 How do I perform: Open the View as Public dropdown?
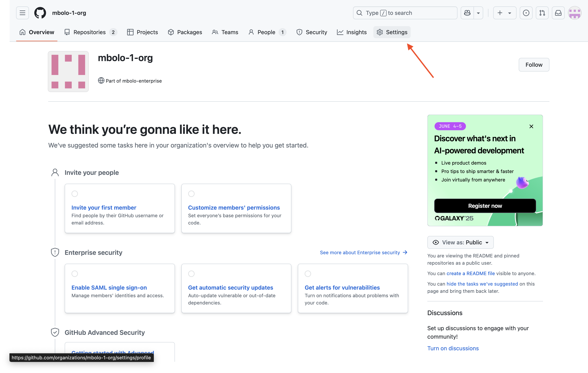460,242
